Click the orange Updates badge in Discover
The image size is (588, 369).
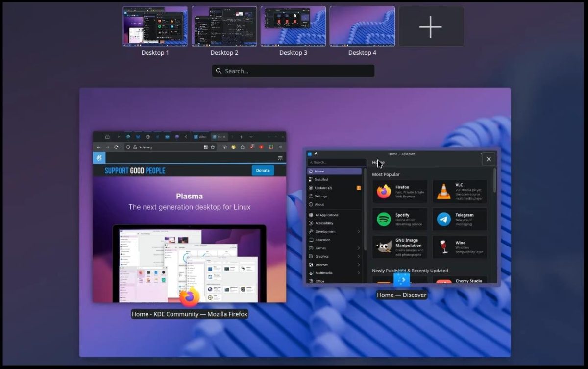coord(359,188)
